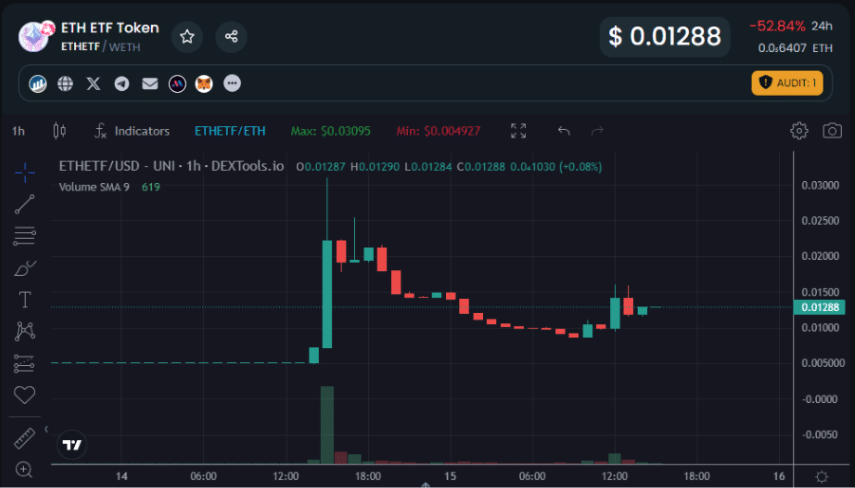
Task: Open the 1h timeframe selector
Action: (19, 131)
